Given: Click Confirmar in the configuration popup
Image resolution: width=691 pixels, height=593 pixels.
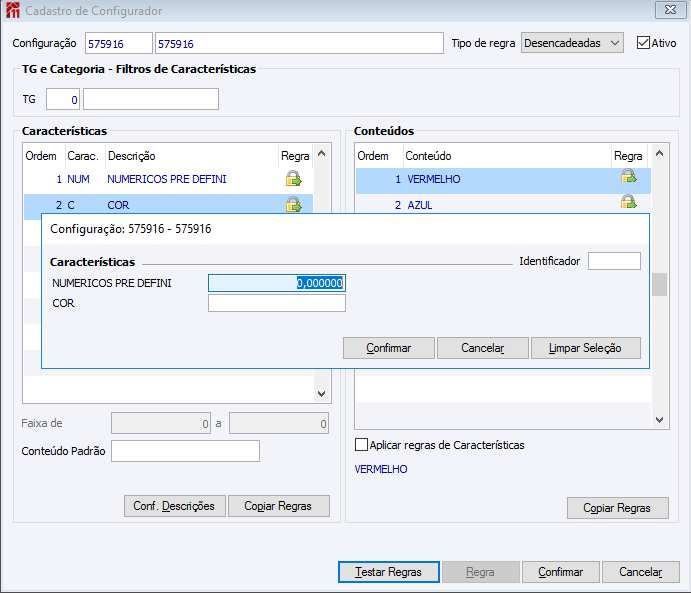Looking at the screenshot, I should 389,348.
